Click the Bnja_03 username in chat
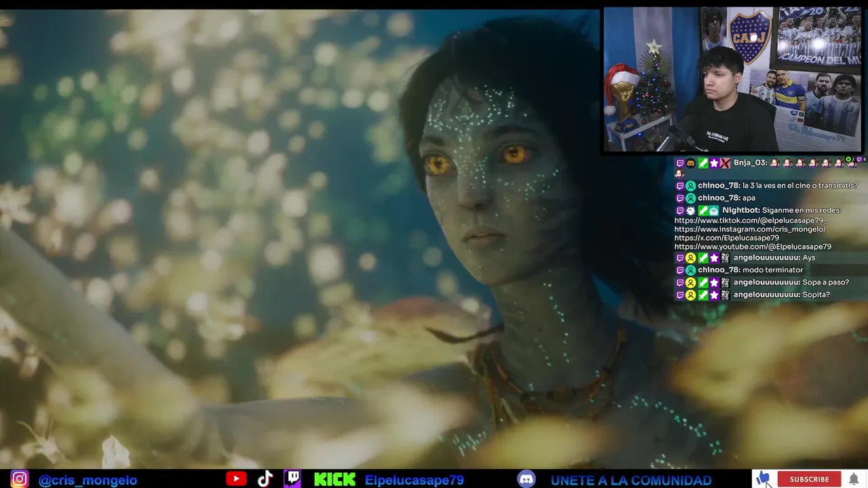This screenshot has width=868, height=488. click(x=751, y=163)
